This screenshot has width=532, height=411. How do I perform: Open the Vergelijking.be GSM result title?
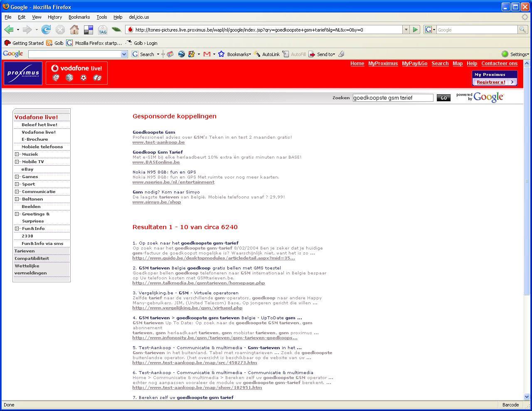188,293
